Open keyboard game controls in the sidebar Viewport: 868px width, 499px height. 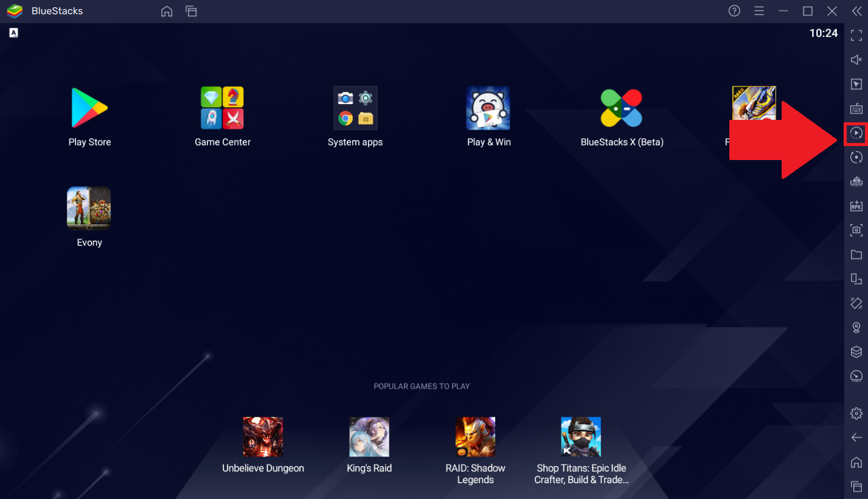click(x=856, y=108)
